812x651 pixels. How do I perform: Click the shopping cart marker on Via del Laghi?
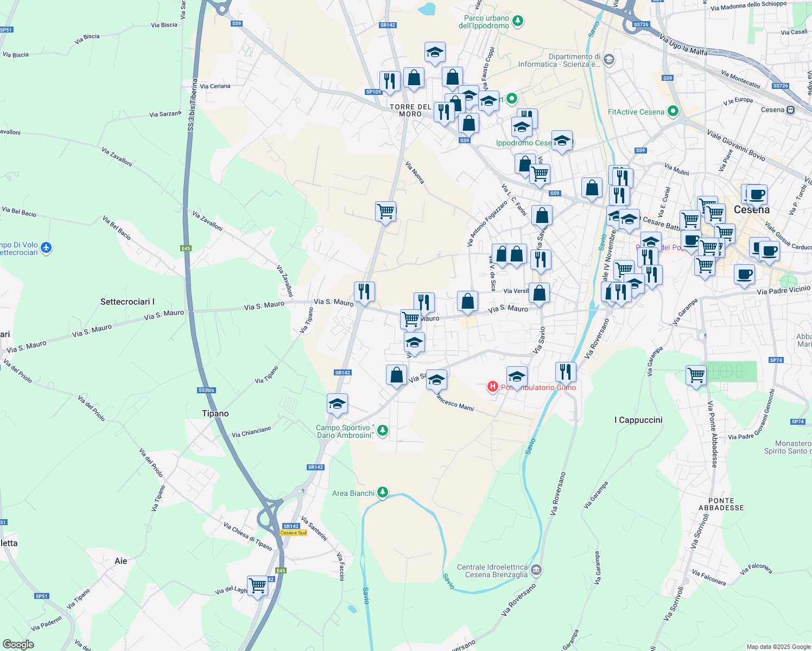point(257,585)
